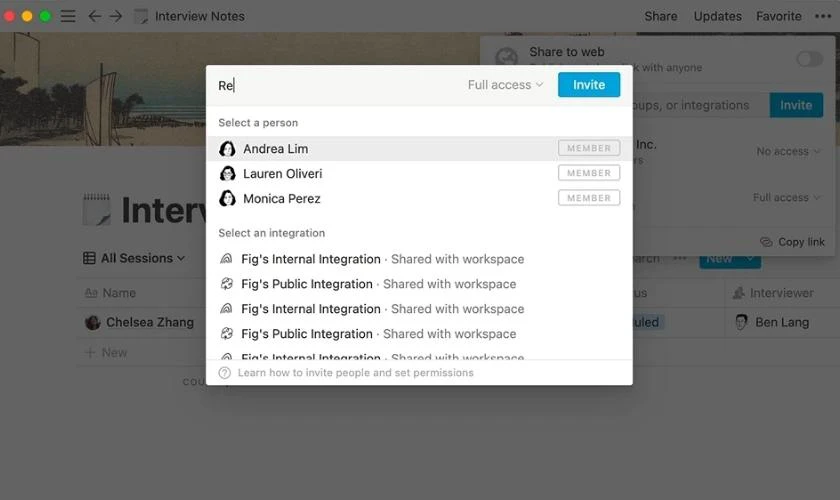The width and height of the screenshot is (840, 500).
Task: Open the No access dropdown
Action: [788, 152]
